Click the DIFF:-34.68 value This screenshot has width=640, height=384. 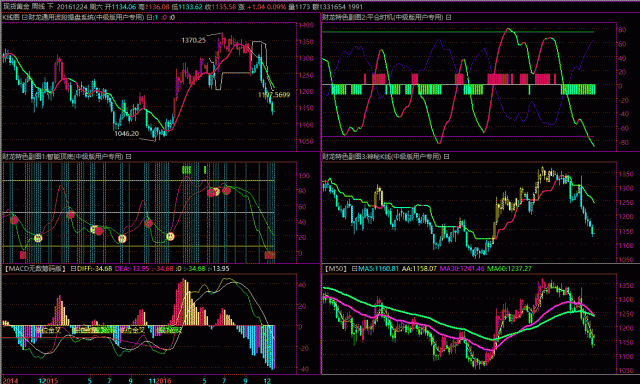tap(94, 269)
